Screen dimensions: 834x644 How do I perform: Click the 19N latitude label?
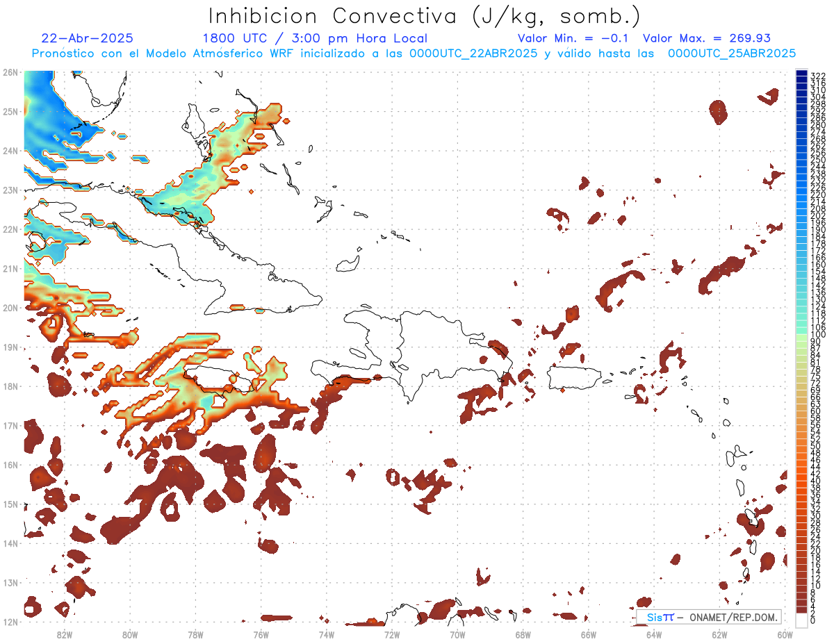pos(10,347)
